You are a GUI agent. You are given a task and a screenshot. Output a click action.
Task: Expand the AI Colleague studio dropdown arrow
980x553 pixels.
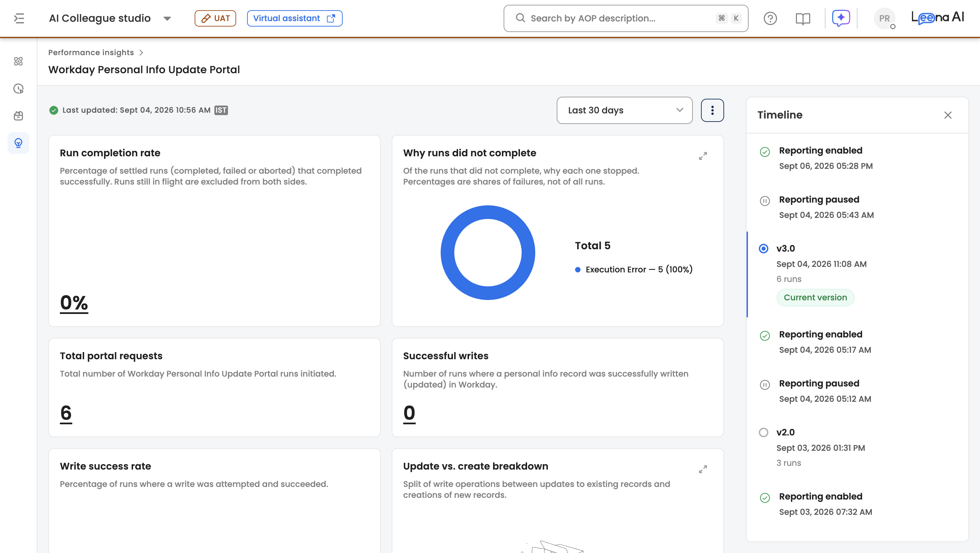point(167,18)
